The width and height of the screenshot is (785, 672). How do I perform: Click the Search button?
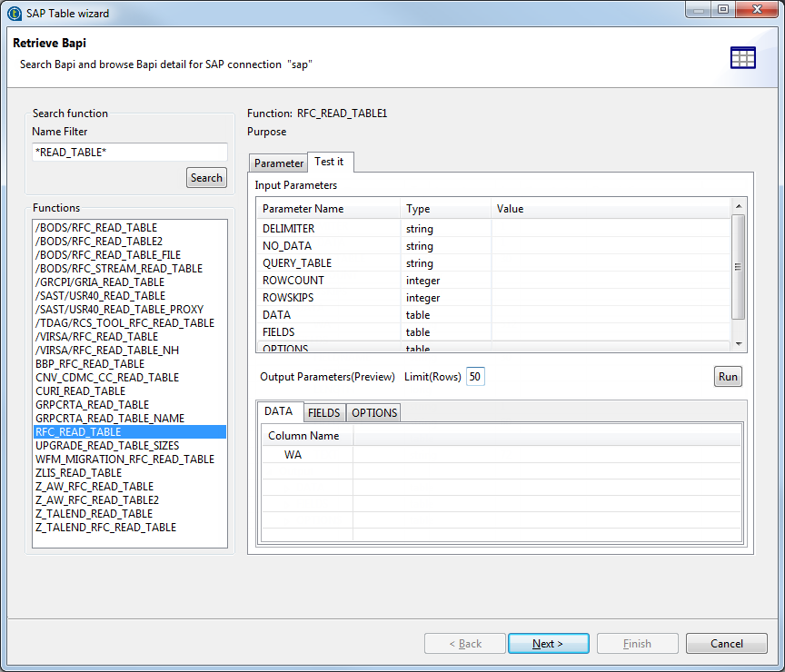(x=206, y=178)
